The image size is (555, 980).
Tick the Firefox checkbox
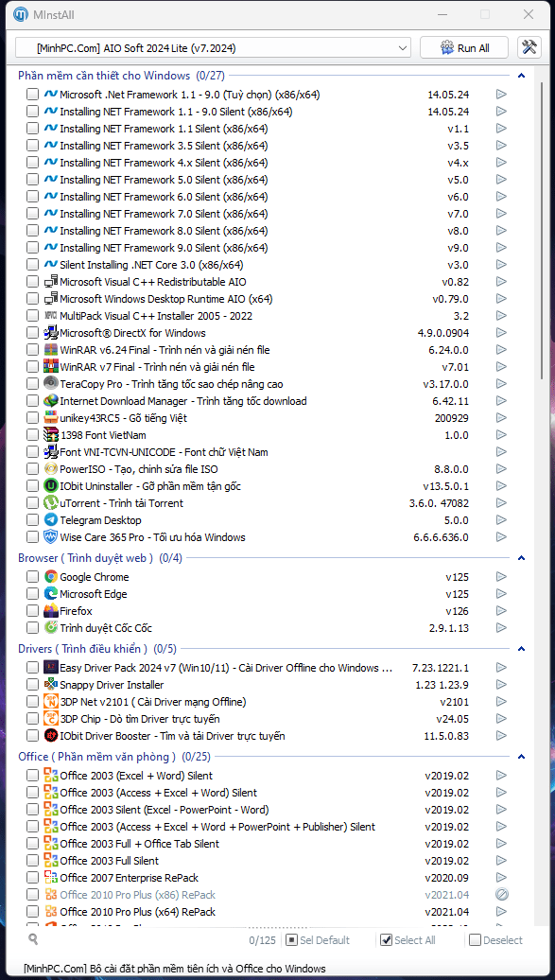pos(32,611)
